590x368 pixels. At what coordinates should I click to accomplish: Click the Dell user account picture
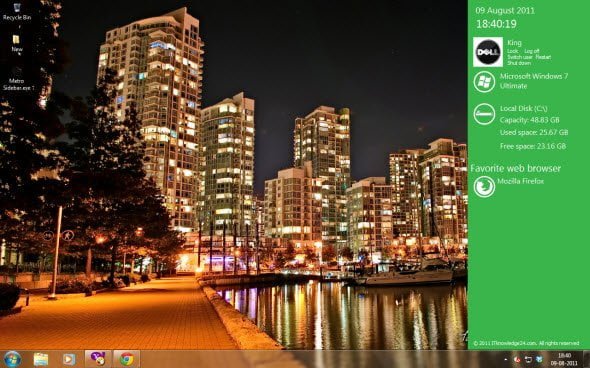(488, 52)
